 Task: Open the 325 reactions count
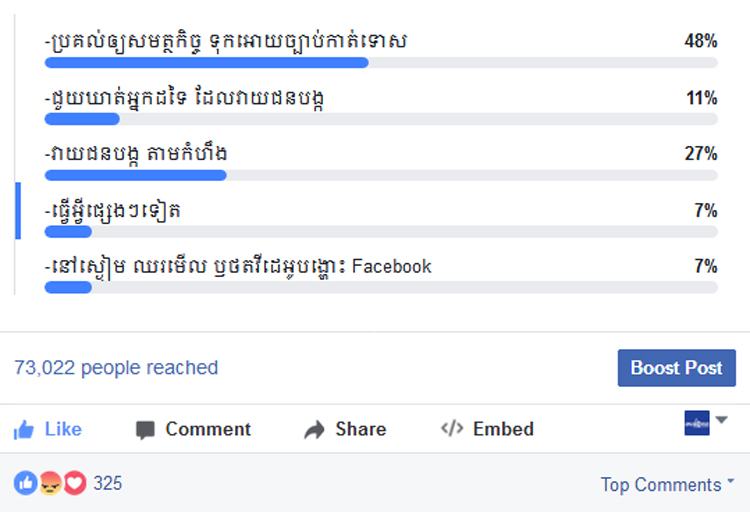(x=108, y=484)
